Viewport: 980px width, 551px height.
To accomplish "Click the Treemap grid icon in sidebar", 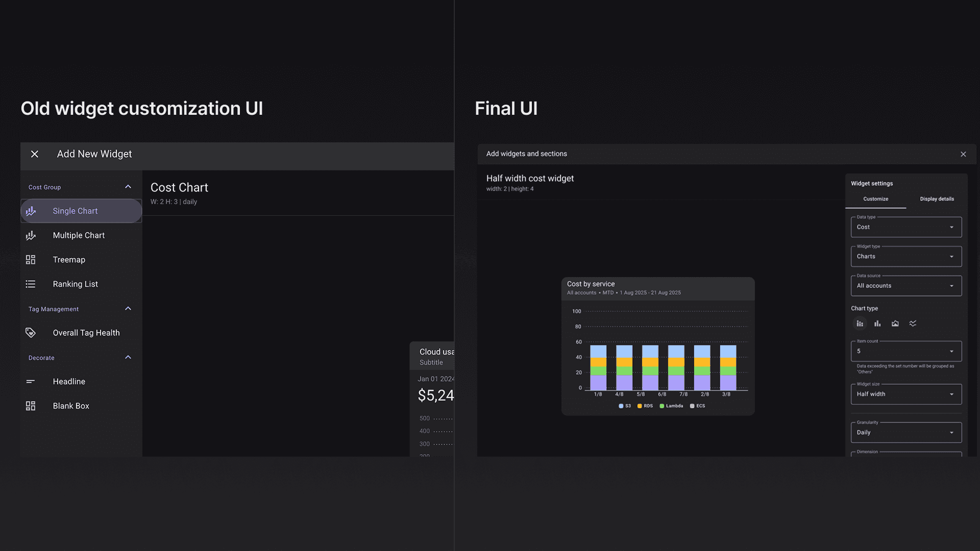I will click(x=31, y=260).
